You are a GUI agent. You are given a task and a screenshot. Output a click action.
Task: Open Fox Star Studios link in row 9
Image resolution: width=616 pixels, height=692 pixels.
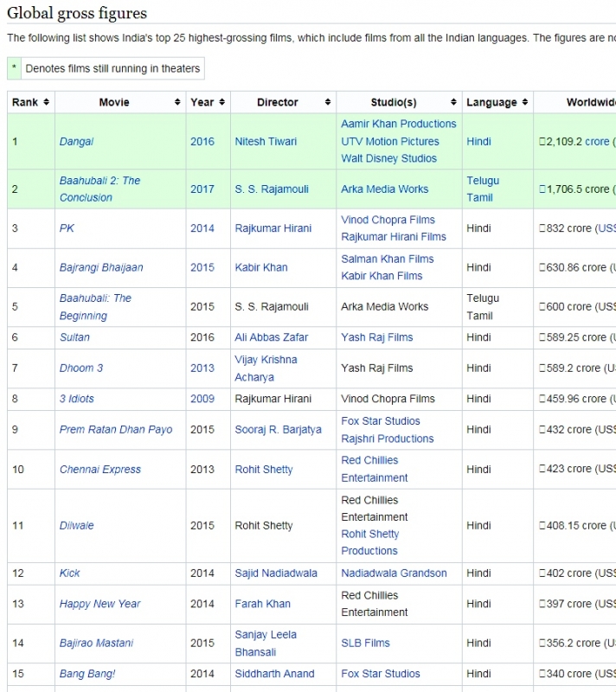pos(381,421)
